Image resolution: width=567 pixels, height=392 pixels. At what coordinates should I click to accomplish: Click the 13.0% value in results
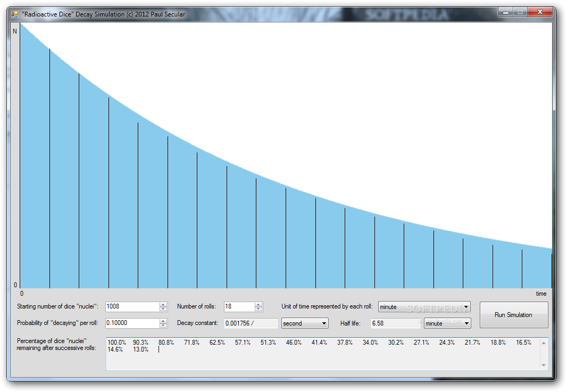point(140,349)
